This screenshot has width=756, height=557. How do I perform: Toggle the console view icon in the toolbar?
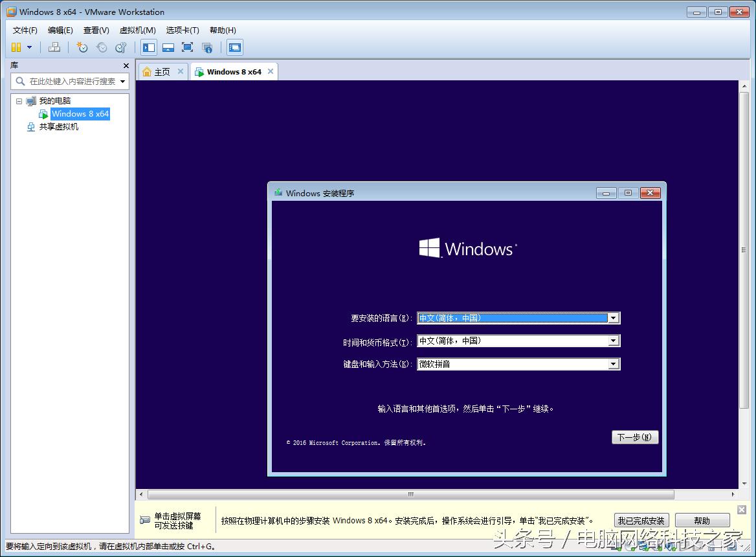(x=235, y=47)
